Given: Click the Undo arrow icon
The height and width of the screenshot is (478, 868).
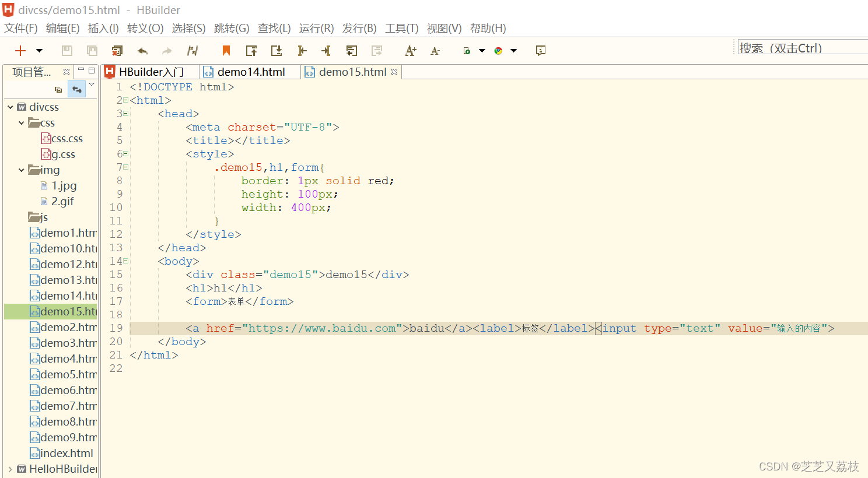Looking at the screenshot, I should pyautogui.click(x=142, y=51).
